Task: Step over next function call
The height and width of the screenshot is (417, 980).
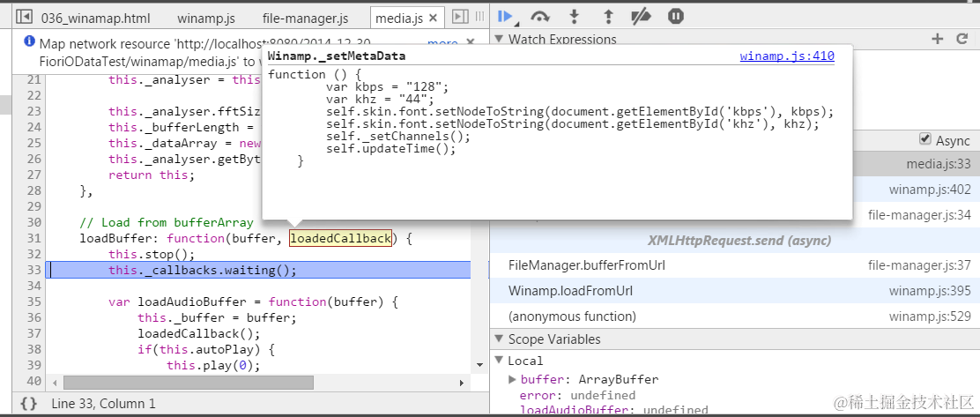Action: click(540, 17)
